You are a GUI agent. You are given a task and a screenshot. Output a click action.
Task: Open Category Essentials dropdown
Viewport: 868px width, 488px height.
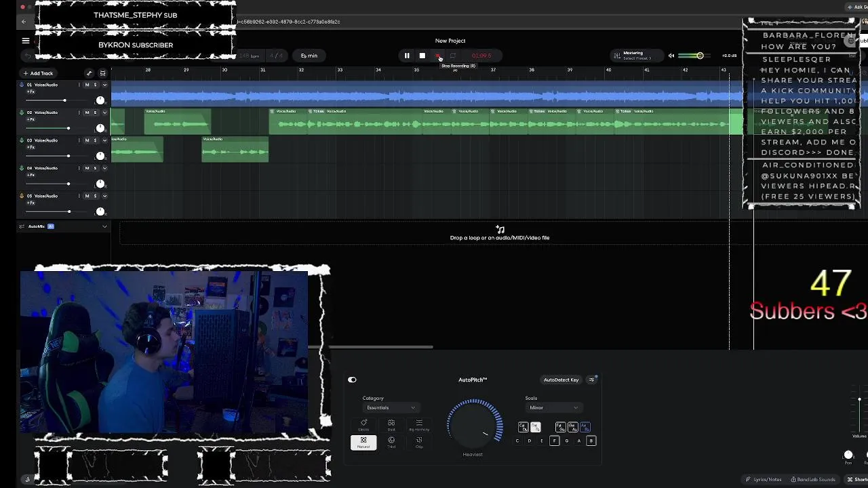(391, 407)
